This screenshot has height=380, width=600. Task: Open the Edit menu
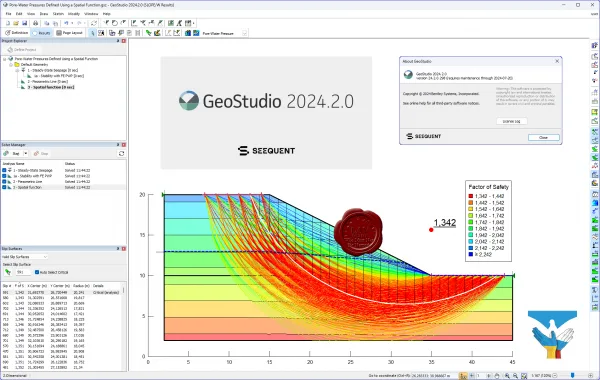19,14
